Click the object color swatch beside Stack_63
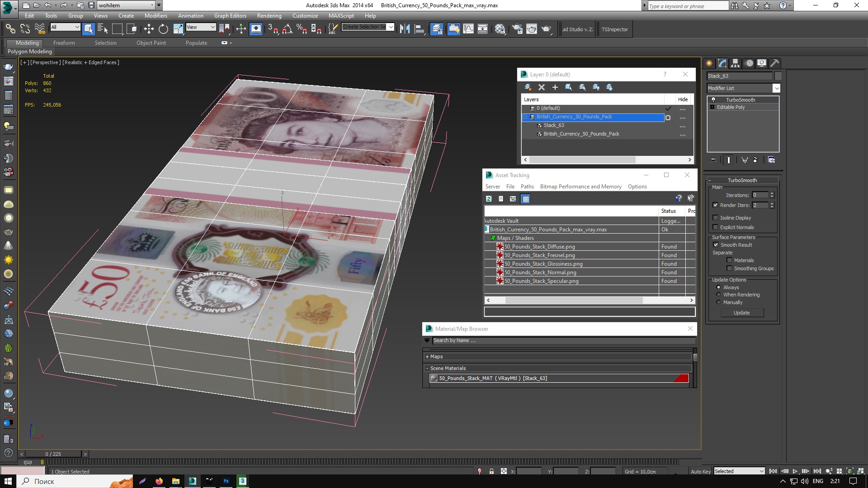 778,76
